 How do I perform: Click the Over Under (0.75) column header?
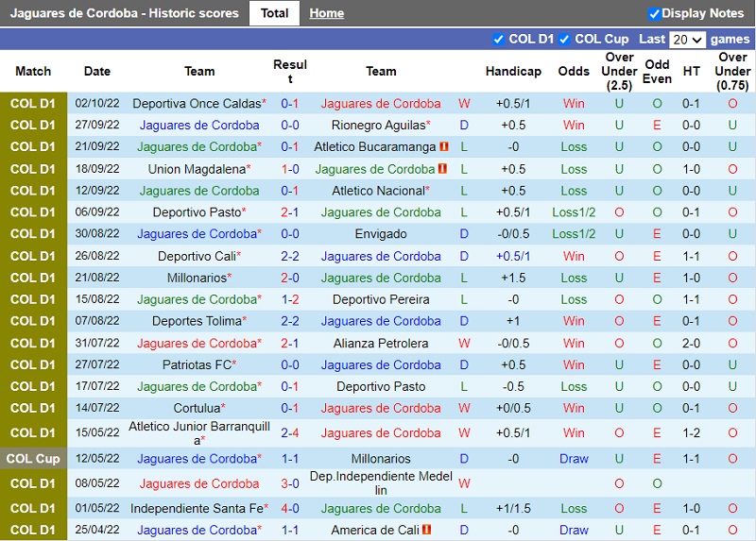[732, 72]
